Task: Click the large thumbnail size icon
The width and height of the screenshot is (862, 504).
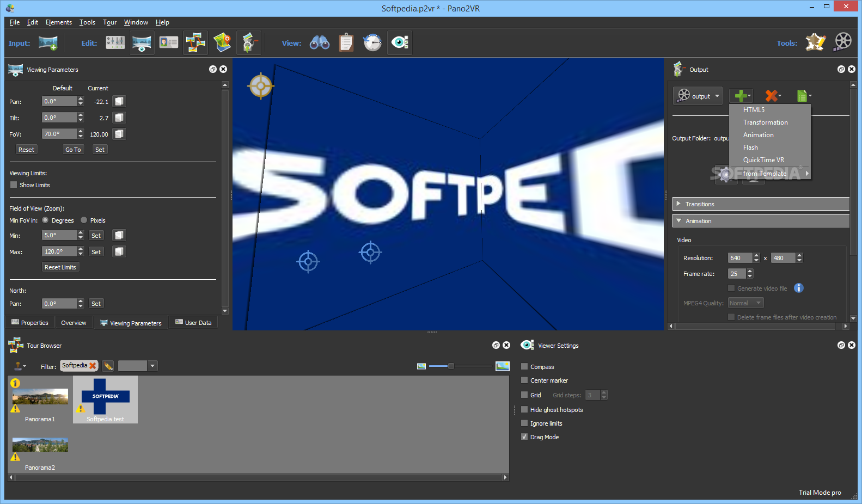Action: 503,366
